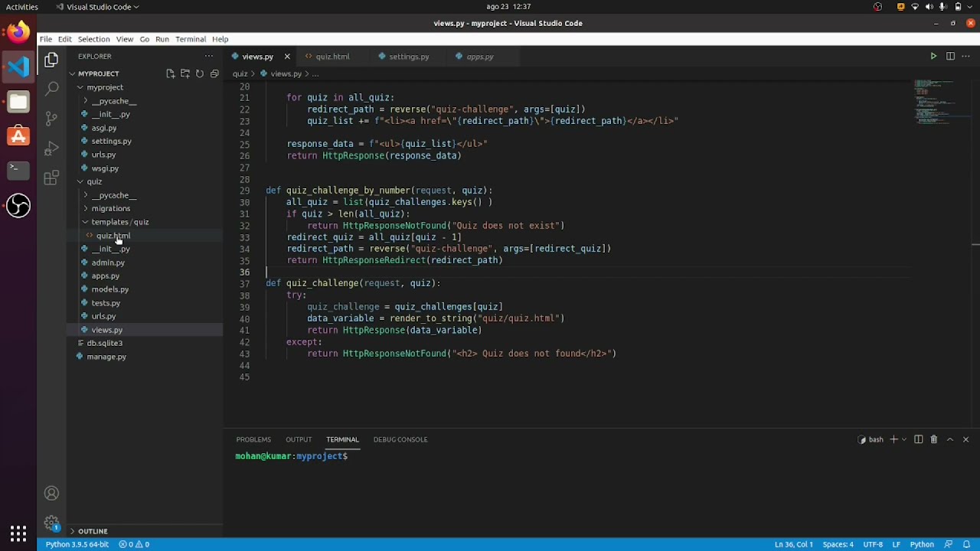Collapse all folders in Explorer
Image resolution: width=980 pixels, height=551 pixels.
pyautogui.click(x=214, y=73)
